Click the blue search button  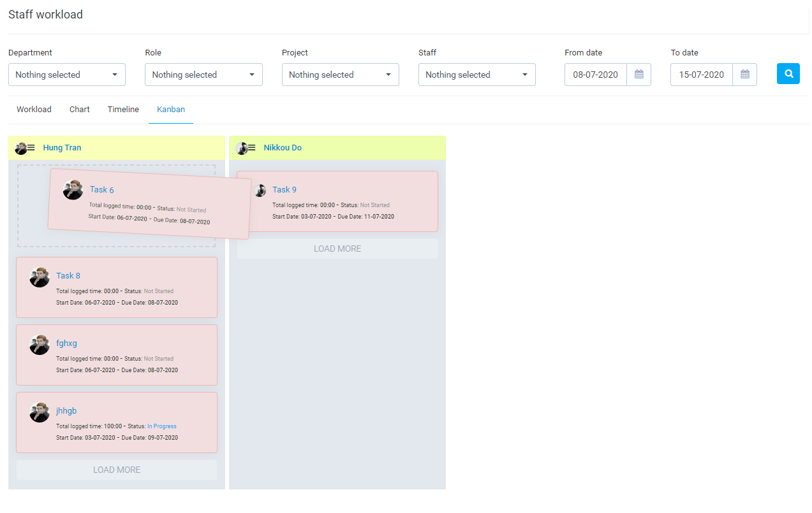788,74
